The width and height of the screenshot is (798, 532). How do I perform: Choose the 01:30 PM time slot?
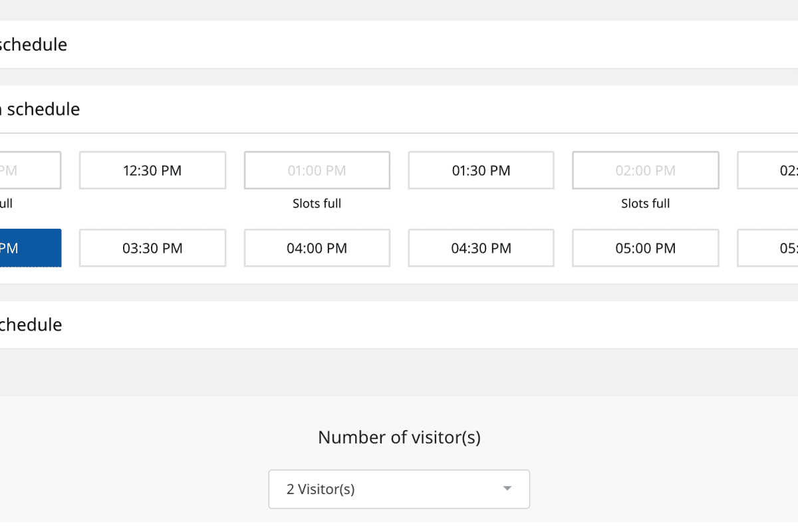(481, 170)
